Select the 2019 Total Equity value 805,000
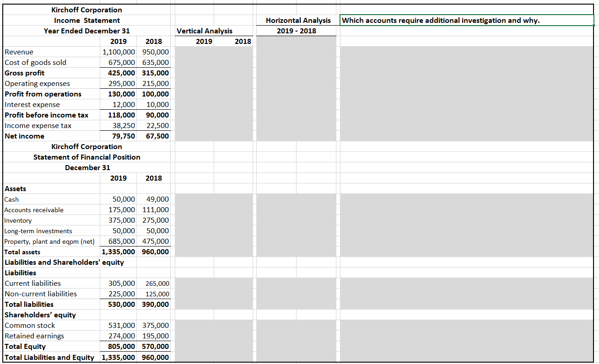Viewport: 599px width, 364px height. 121,347
